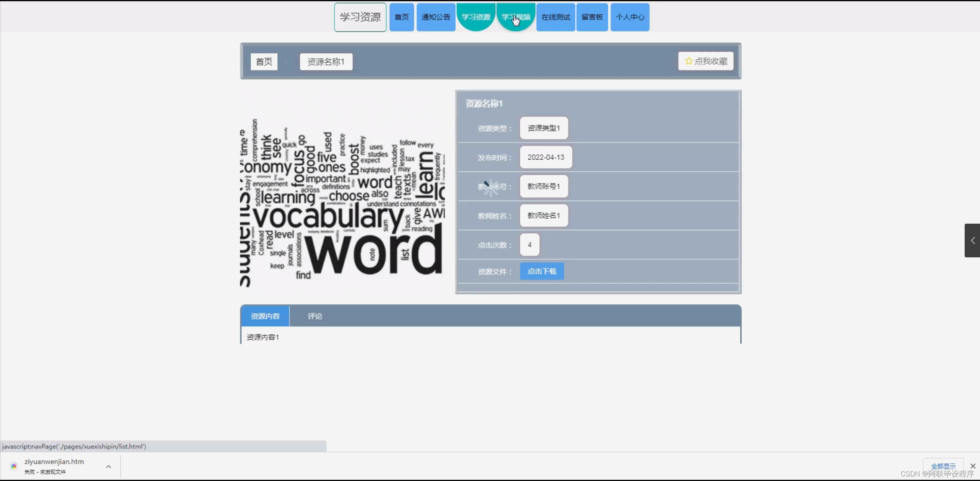Click the 资源名称1 breadcrumb item
The width and height of the screenshot is (980, 481).
tap(326, 62)
